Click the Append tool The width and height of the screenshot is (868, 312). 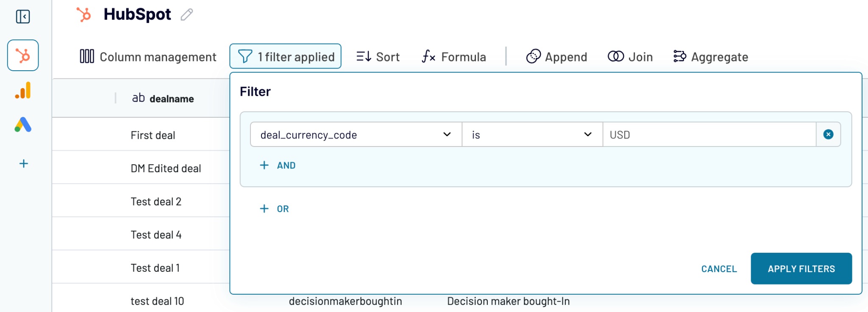coord(556,56)
